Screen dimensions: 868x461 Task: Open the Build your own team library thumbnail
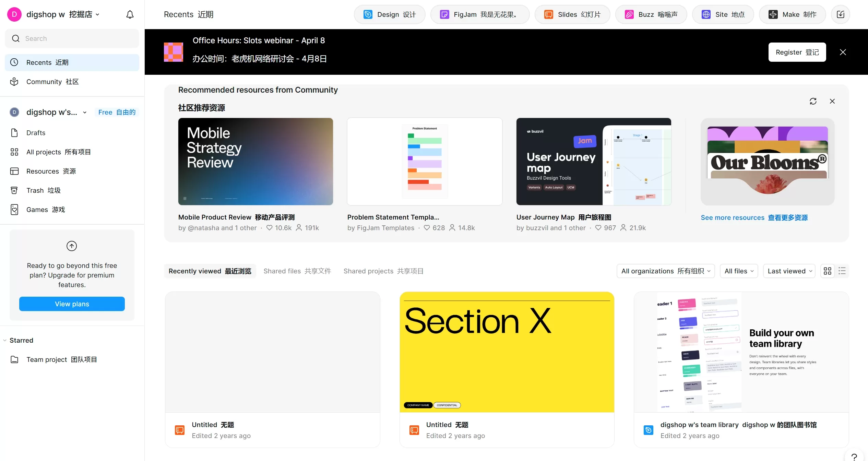click(741, 352)
